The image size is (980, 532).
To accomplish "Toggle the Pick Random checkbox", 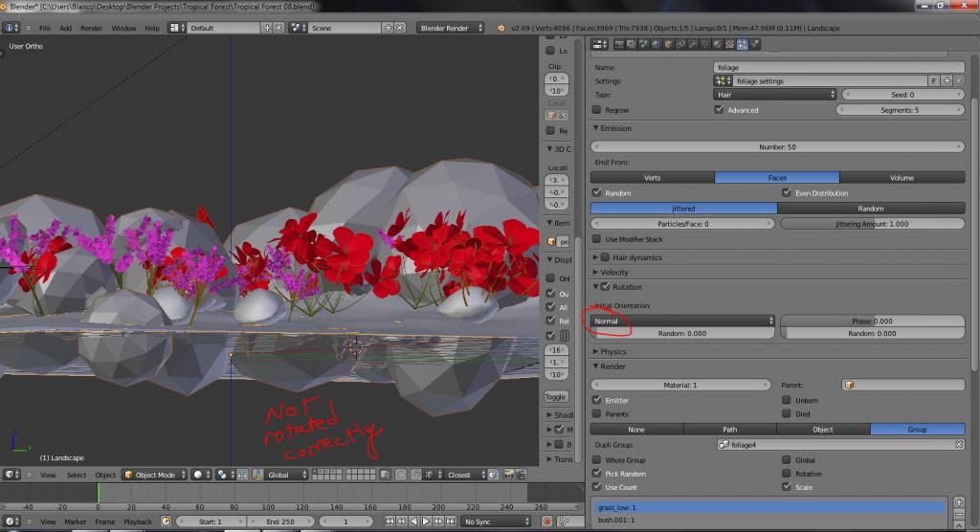I will coord(597,474).
